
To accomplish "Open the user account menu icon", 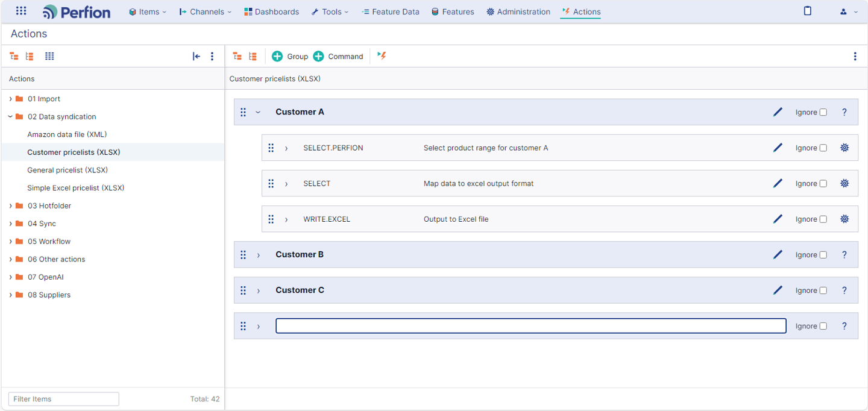I will 843,11.
